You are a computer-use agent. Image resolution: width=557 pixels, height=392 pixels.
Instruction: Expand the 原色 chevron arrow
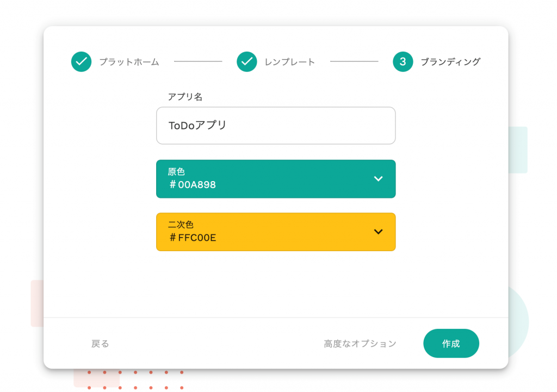(379, 178)
